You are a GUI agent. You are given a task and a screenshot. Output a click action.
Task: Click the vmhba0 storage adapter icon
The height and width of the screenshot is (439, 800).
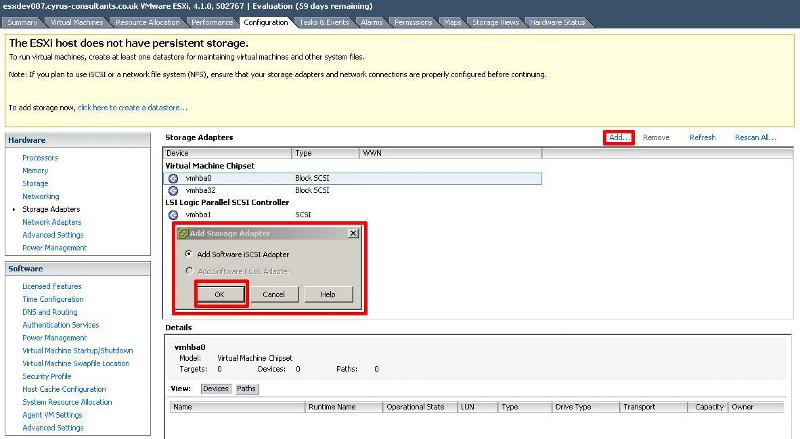click(173, 178)
